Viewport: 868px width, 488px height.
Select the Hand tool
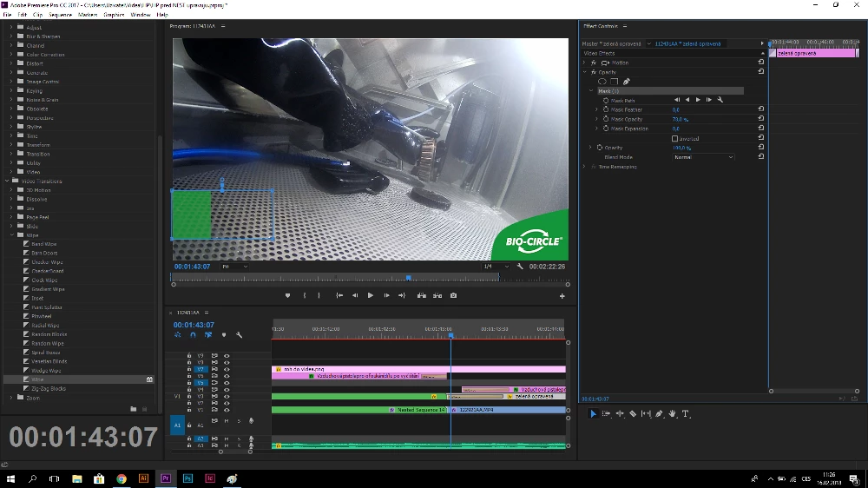coord(673,414)
